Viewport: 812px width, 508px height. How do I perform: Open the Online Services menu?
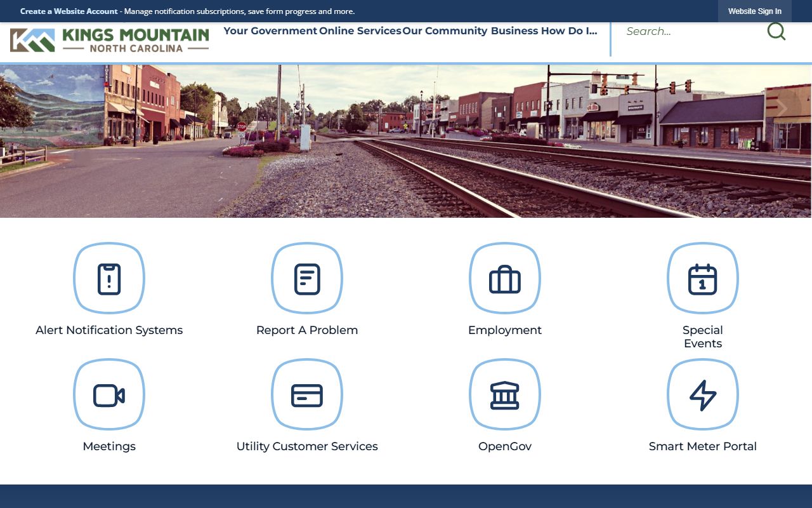point(360,31)
